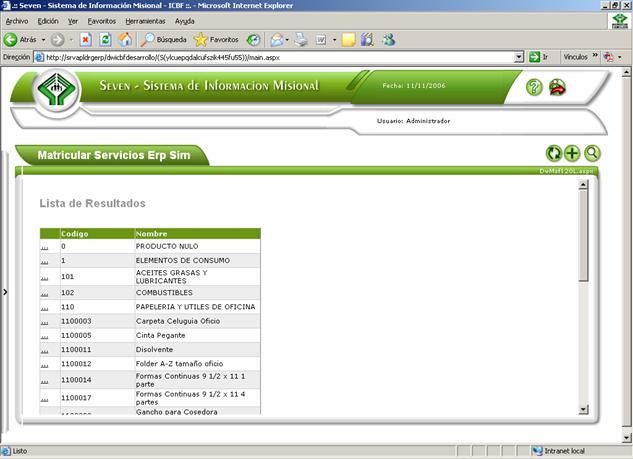The height and width of the screenshot is (459, 633).
Task: Click the results list scroll-down arrow
Action: pyautogui.click(x=584, y=408)
